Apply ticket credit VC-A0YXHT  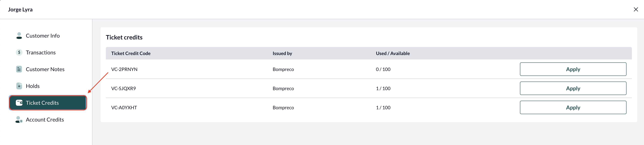[573, 108]
